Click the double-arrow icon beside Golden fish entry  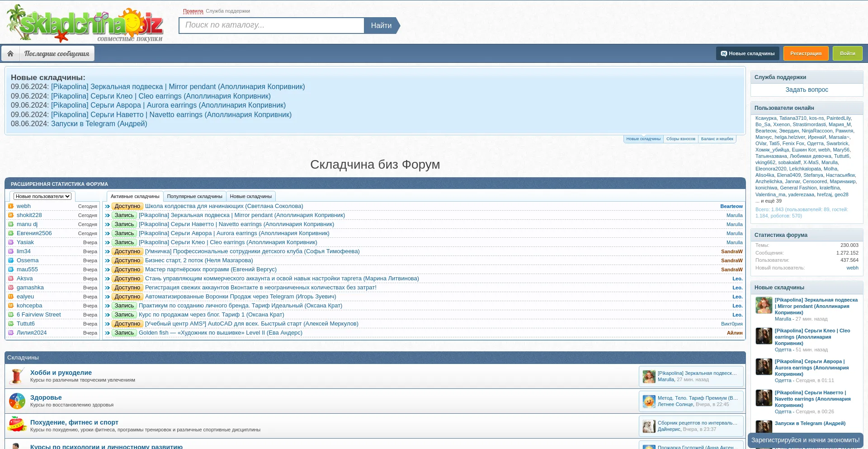coord(107,333)
